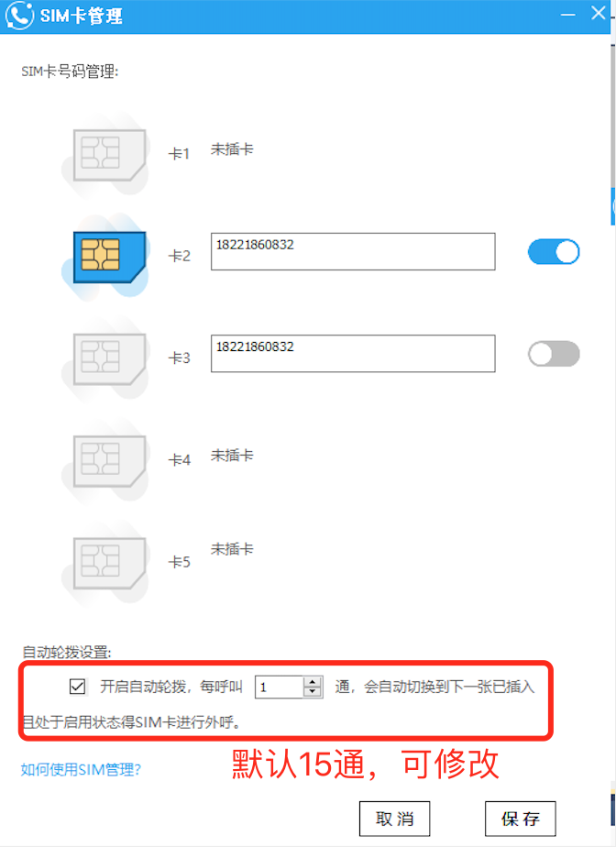Close the SIM卡管理 window

click(x=598, y=13)
